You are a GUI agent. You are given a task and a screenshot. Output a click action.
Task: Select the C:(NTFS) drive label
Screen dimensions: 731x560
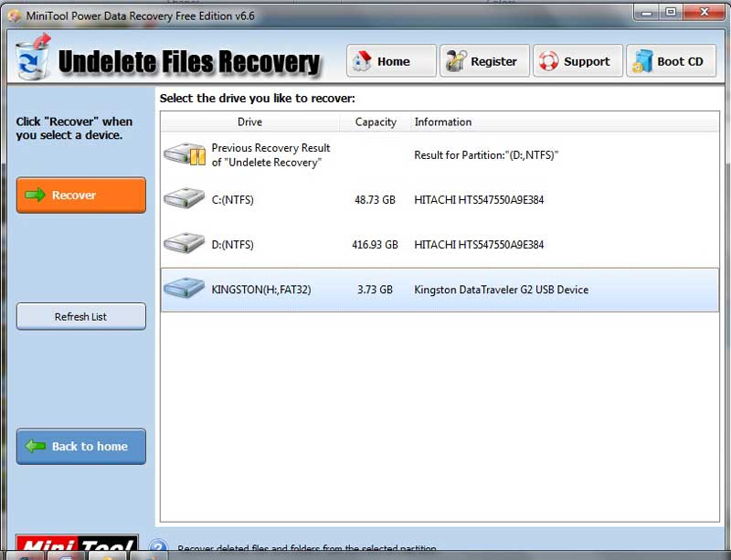[x=233, y=200]
